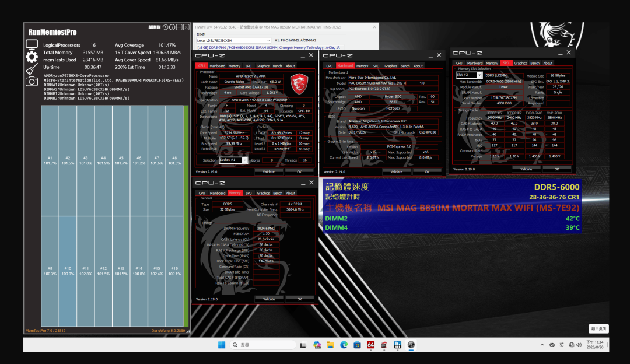This screenshot has width=630, height=364.
Task: Switch to the active RunMemtestPro taskbar icon
Action: [411, 345]
